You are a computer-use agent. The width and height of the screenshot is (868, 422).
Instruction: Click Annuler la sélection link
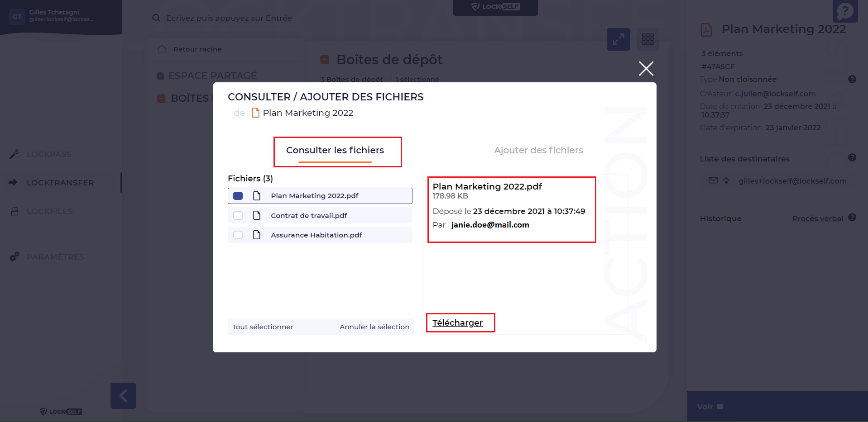click(374, 327)
